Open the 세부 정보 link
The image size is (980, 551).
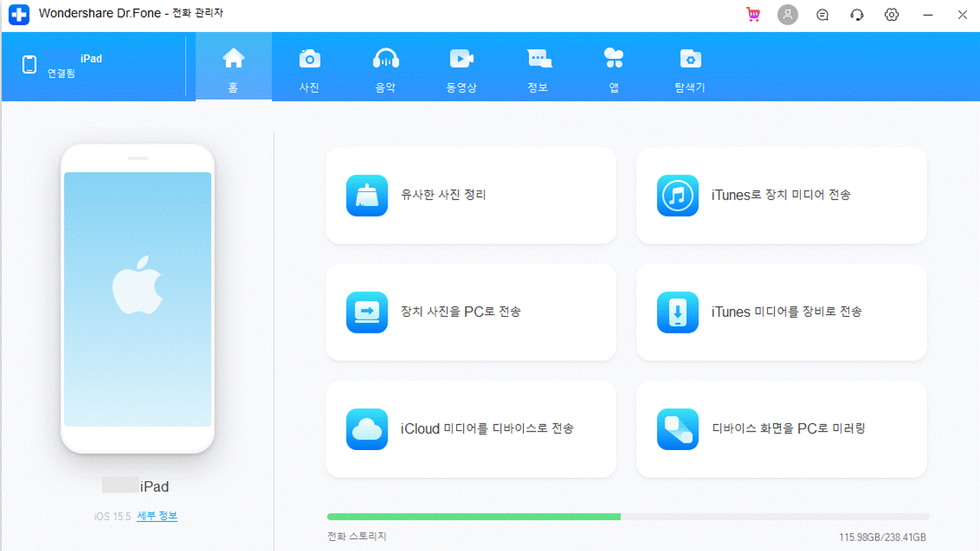pyautogui.click(x=157, y=517)
